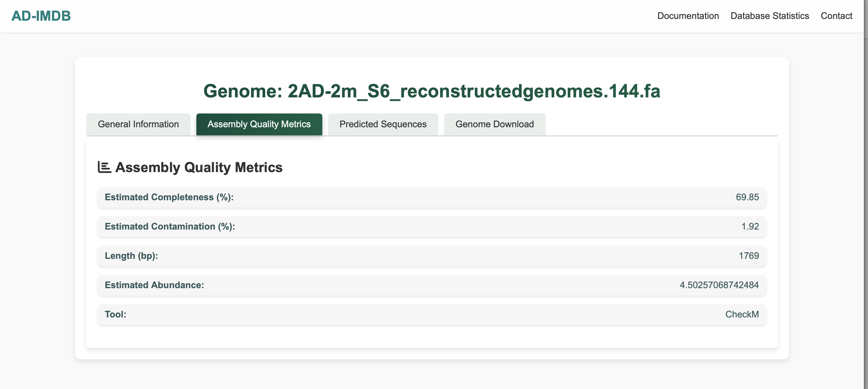Switch to the Genome Download tab
This screenshot has height=389, width=868.
tap(494, 124)
